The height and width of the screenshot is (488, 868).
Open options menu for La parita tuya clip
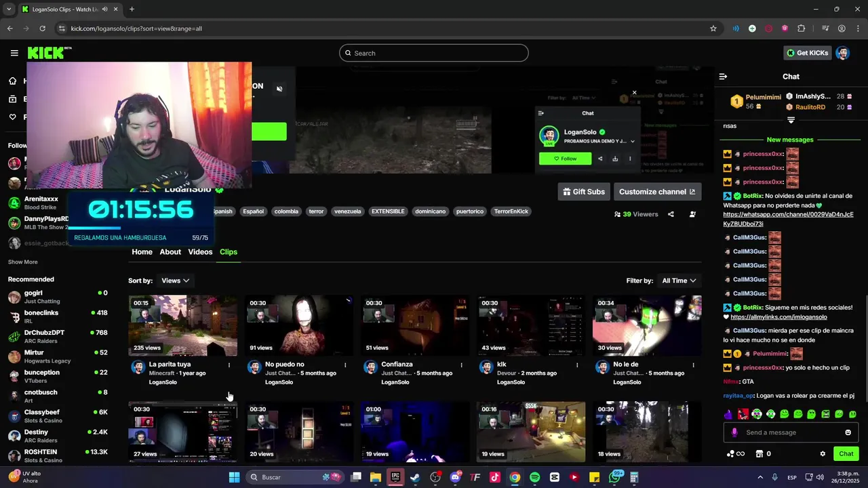pos(229,365)
